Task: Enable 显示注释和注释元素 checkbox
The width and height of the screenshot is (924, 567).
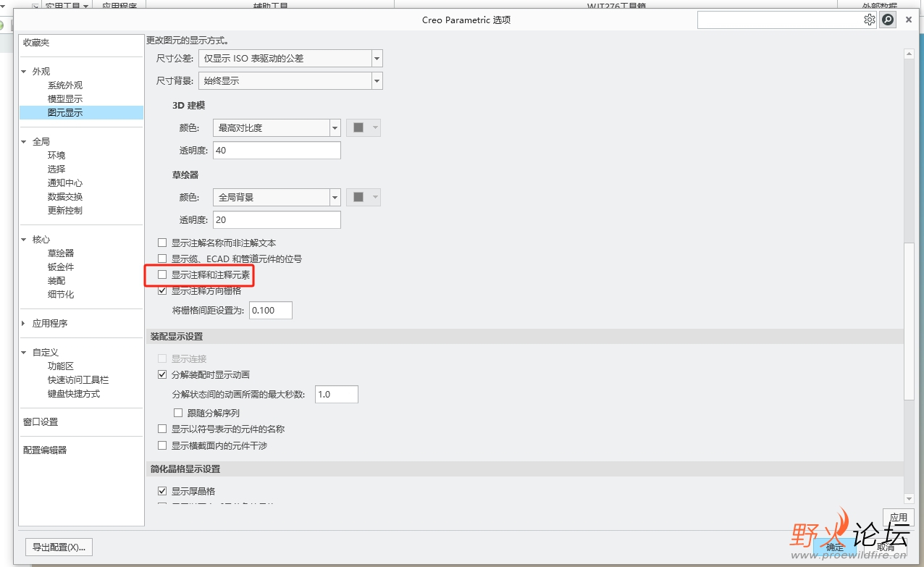Action: coord(162,274)
